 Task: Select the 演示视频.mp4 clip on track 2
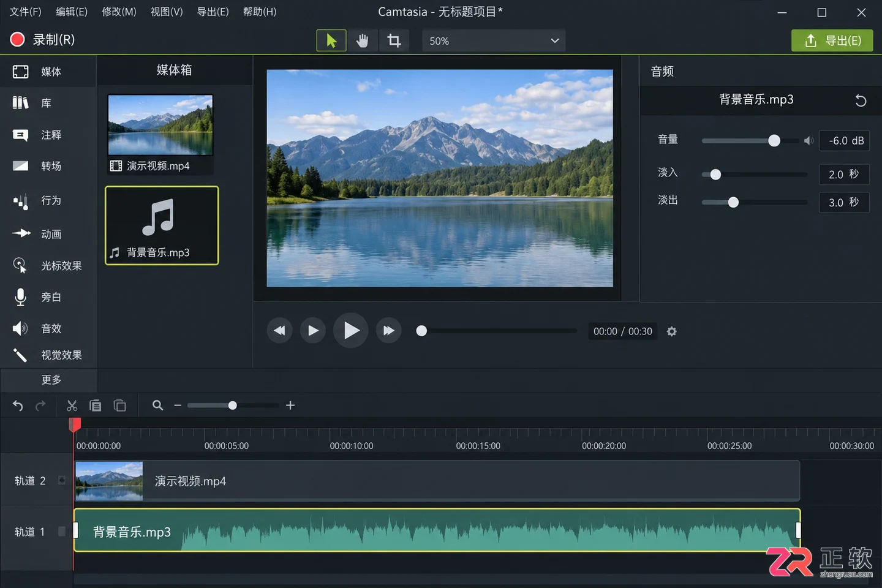pyautogui.click(x=437, y=481)
